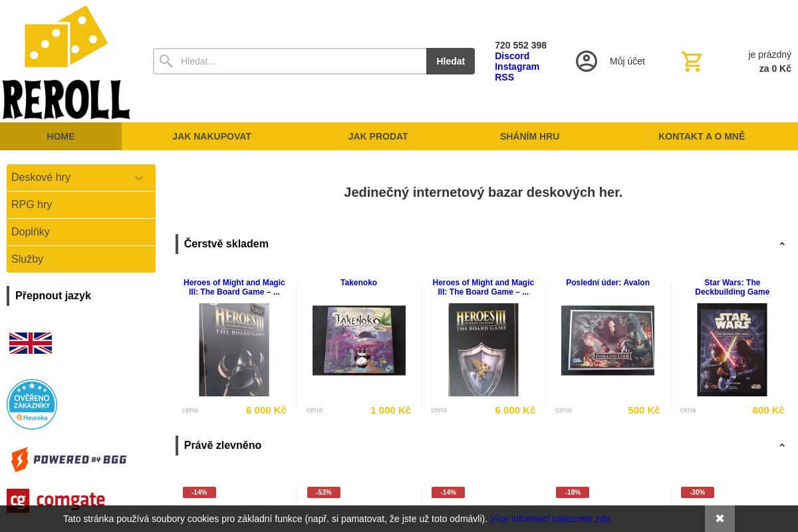This screenshot has width=798, height=532.
Task: Click the Hledat search button
Action: (450, 61)
